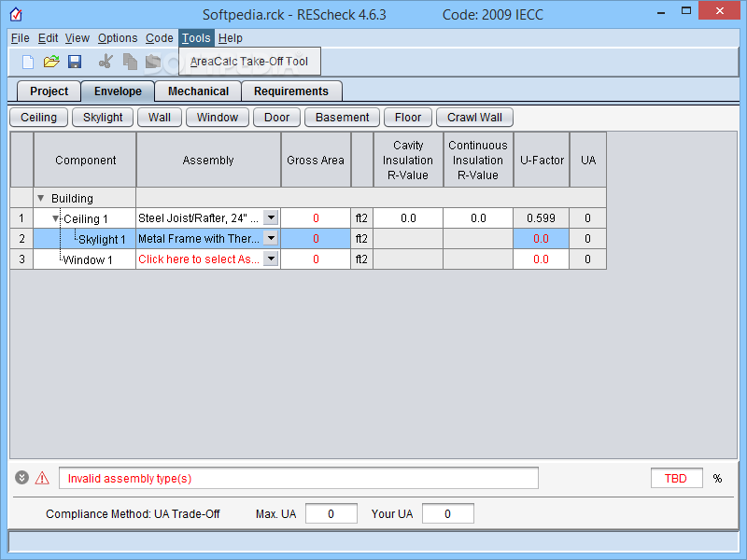The image size is (747, 560).
Task: Add a Crawl Wall component
Action: click(x=474, y=118)
